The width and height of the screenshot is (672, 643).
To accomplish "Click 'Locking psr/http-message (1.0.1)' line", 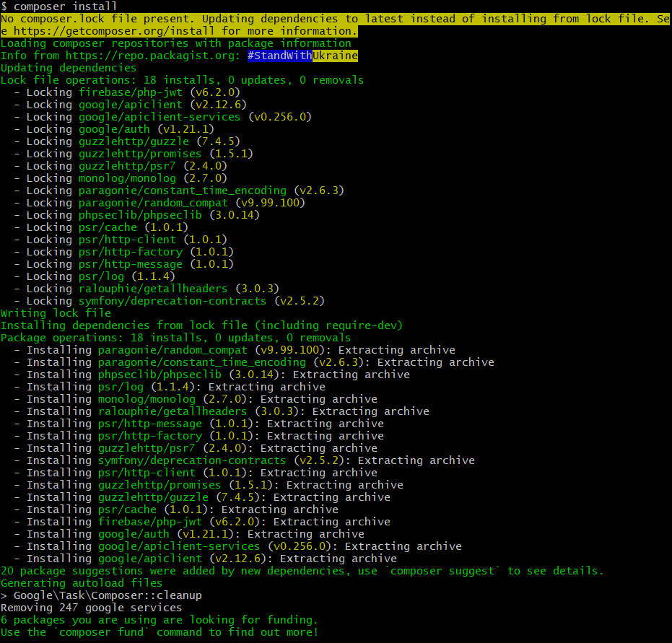I will click(123, 264).
